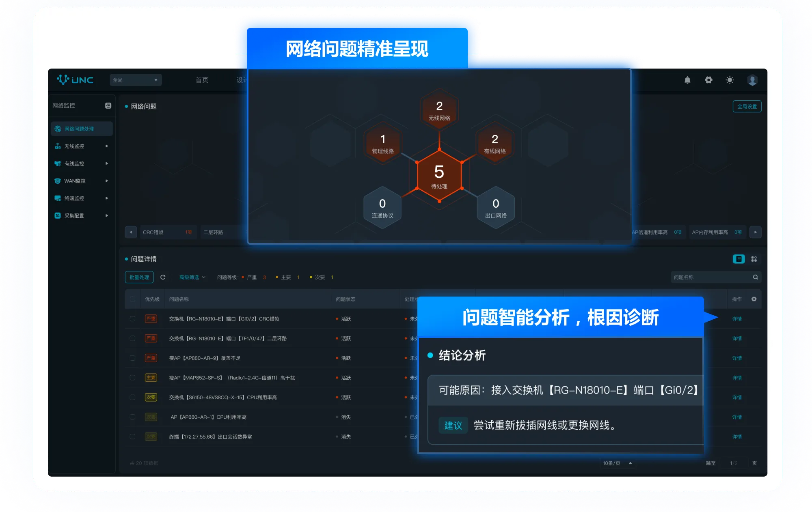This screenshot has height=512, width=812.
Task: Toggle light theme sun icon
Action: pos(730,80)
